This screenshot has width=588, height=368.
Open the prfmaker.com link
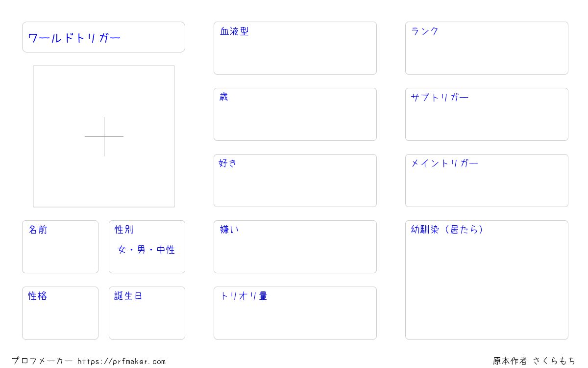[122, 362]
